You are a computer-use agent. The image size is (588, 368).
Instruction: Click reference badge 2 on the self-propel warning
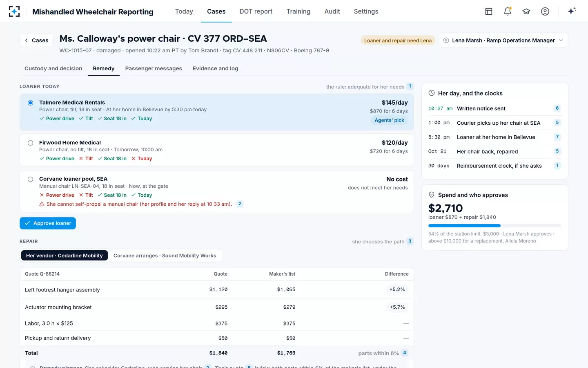pyautogui.click(x=240, y=204)
